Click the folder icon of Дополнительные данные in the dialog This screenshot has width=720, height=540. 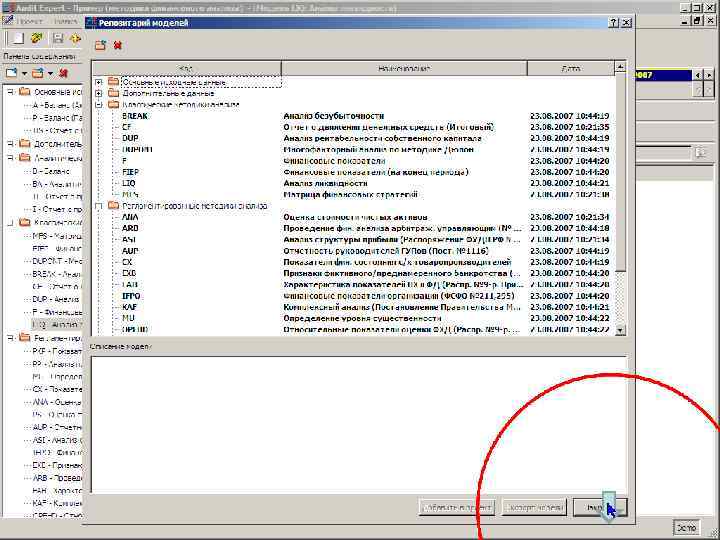pyautogui.click(x=113, y=93)
